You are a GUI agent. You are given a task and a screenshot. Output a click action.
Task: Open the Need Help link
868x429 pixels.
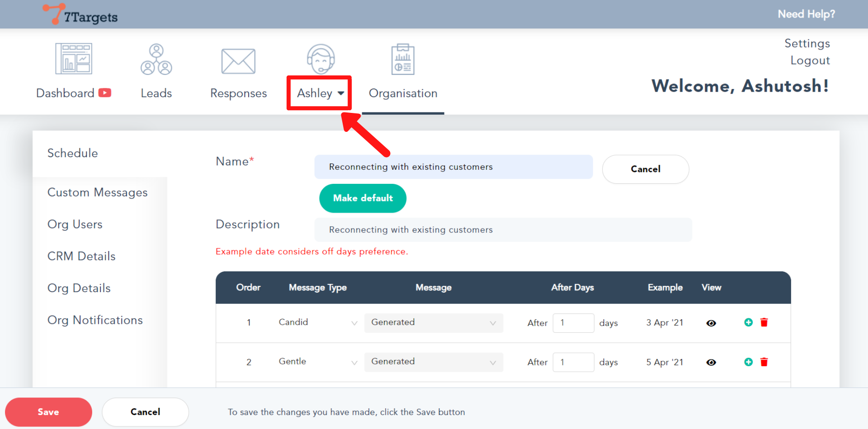click(x=807, y=14)
